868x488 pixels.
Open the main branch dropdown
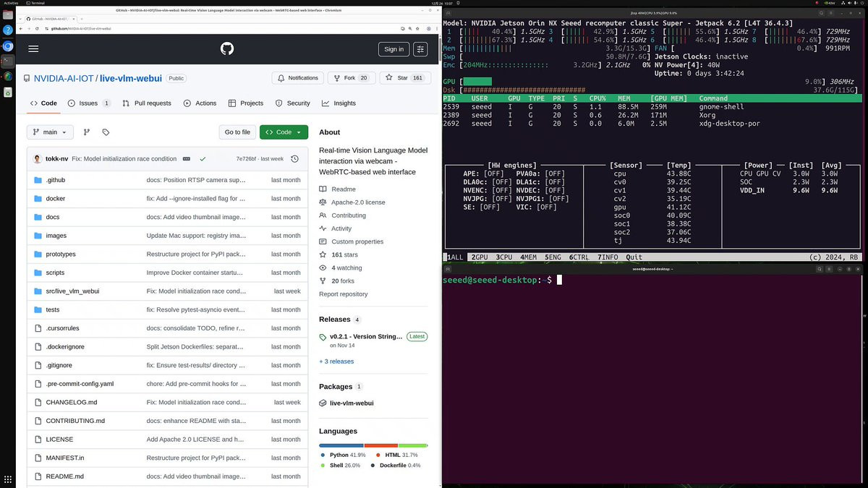(x=50, y=132)
